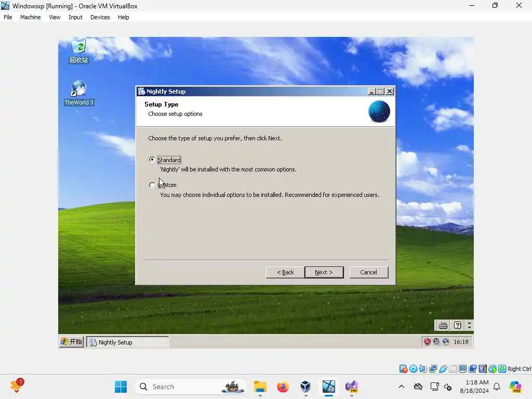Open Visual Studio Preview taskbar icon
Viewport: 532px width, 399px height.
click(x=352, y=387)
